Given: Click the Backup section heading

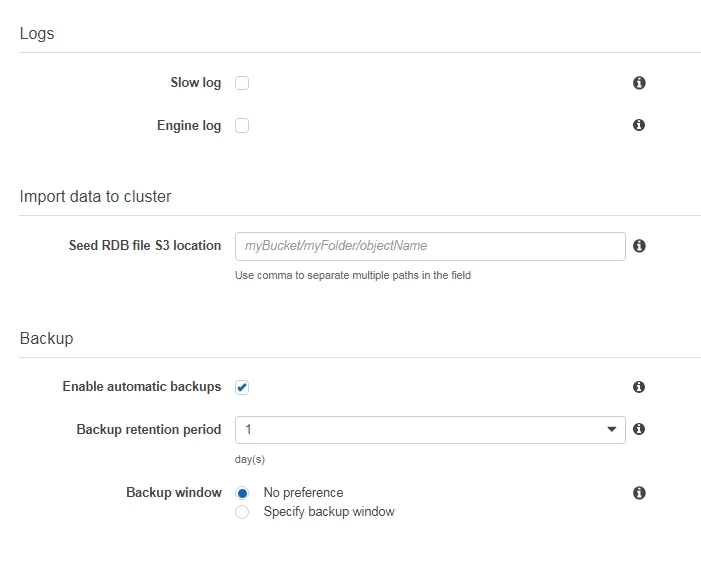Looking at the screenshot, I should click(46, 339).
